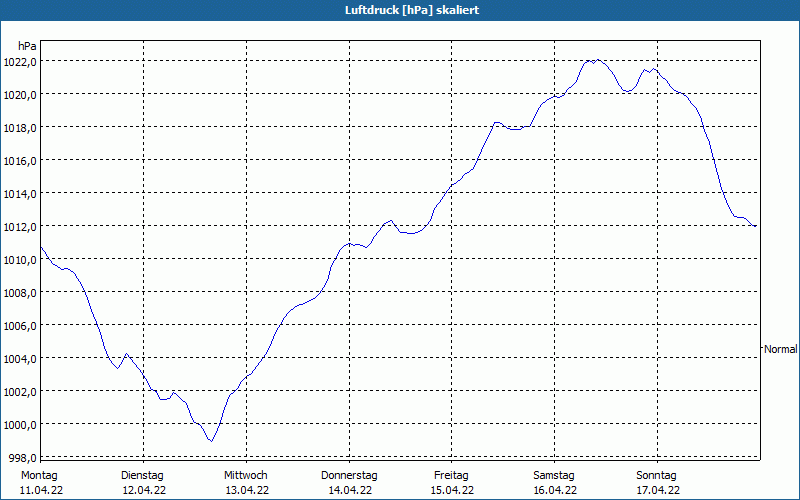The height and width of the screenshot is (500, 800).
Task: Select the 1014,0 axis value
Action: tap(20, 194)
